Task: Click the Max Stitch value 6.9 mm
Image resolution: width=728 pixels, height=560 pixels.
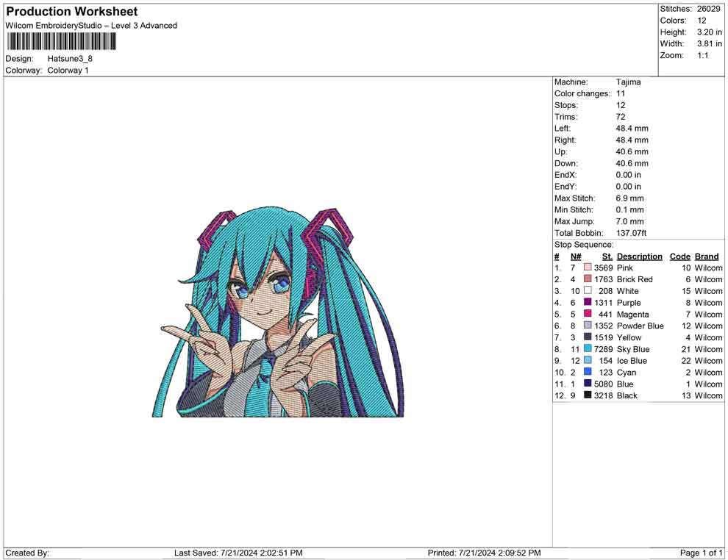Action: click(629, 198)
